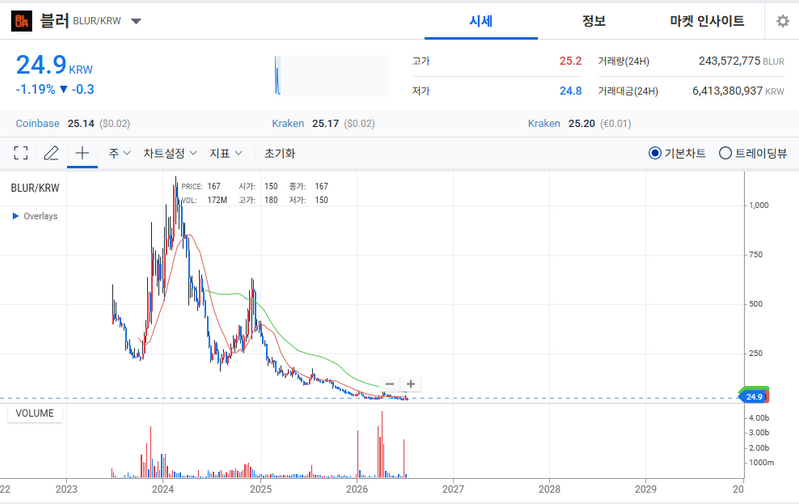
Task: Click the 24.9 current price tag
Action: tap(754, 397)
